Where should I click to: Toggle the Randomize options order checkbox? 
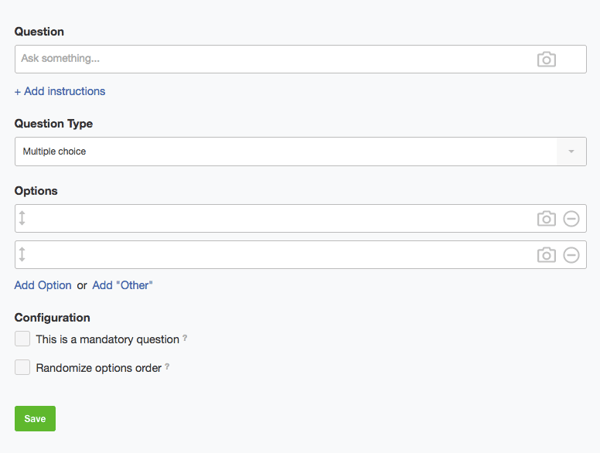click(x=22, y=368)
